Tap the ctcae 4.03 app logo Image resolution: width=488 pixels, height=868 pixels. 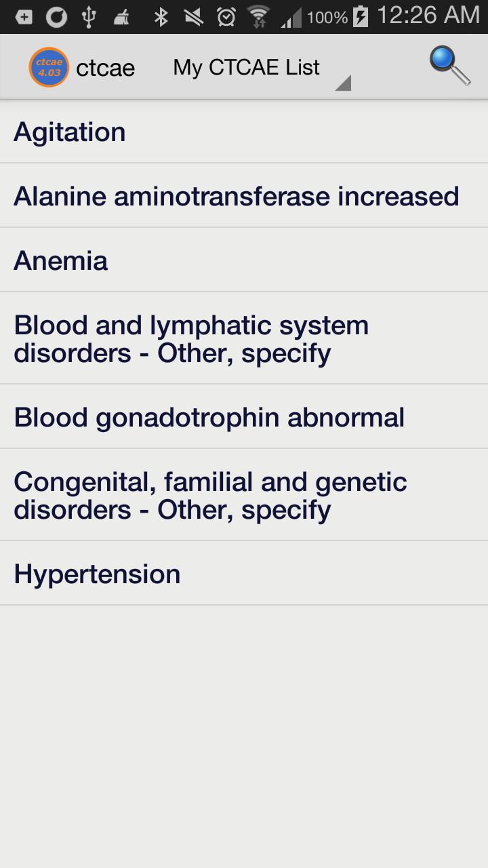click(48, 67)
